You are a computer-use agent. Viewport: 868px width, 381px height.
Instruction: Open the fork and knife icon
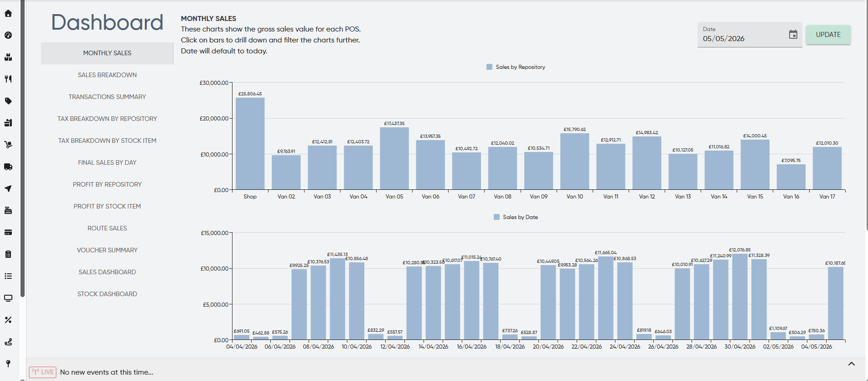8,79
